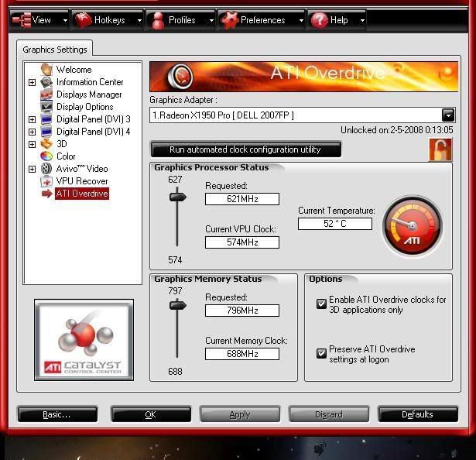
Task: Select the VPU Recover icon
Action: (x=46, y=181)
